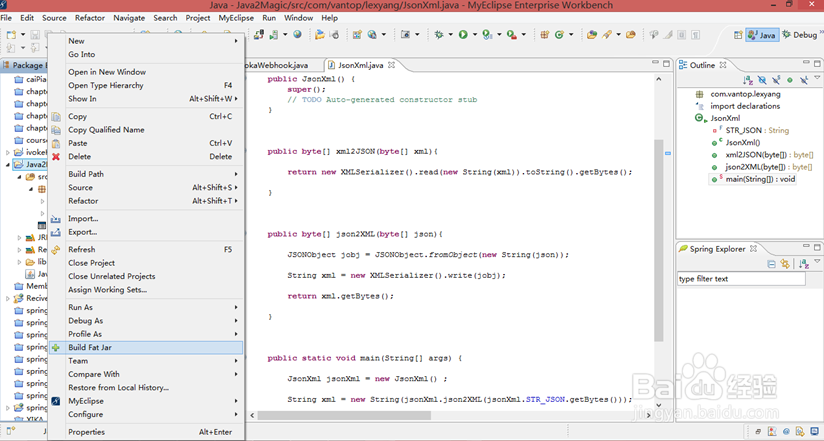Click Collapse All icon in Spring Explorer
Viewport: 824px width, 441px height.
771,264
